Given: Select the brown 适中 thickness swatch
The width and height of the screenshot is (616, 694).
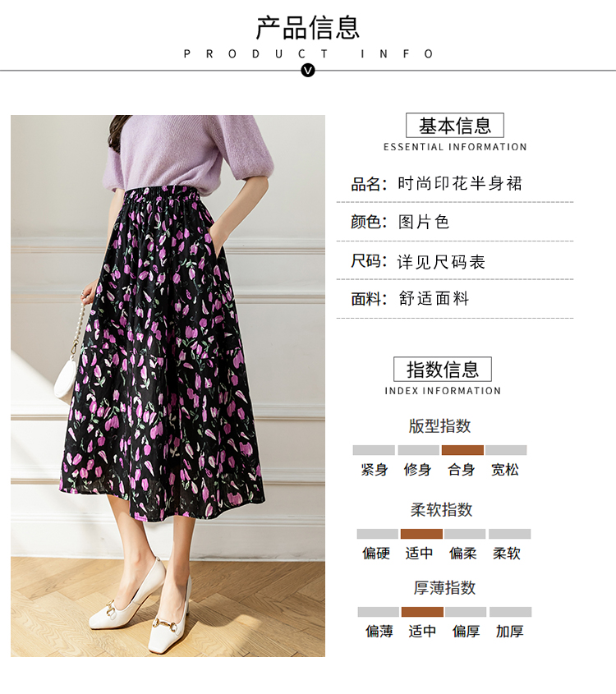Looking at the screenshot, I should 422,612.
